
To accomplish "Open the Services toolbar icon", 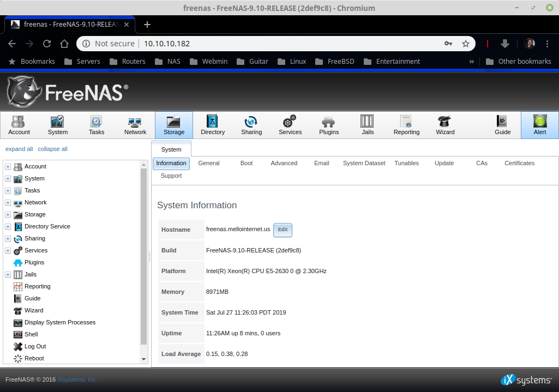I will tap(290, 125).
